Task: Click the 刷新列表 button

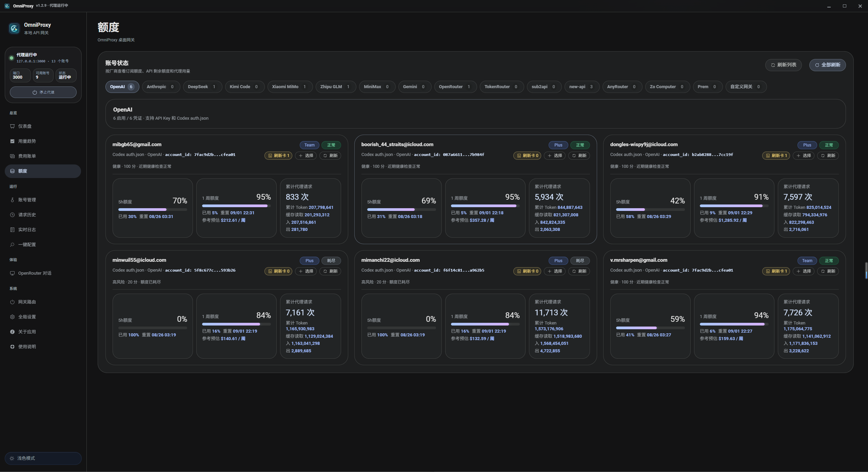Action: 783,65
